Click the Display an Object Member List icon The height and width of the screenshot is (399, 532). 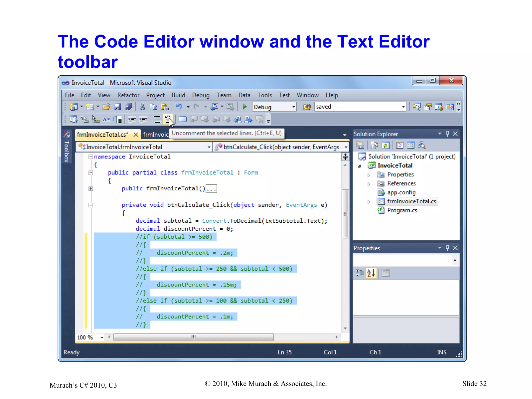point(74,119)
